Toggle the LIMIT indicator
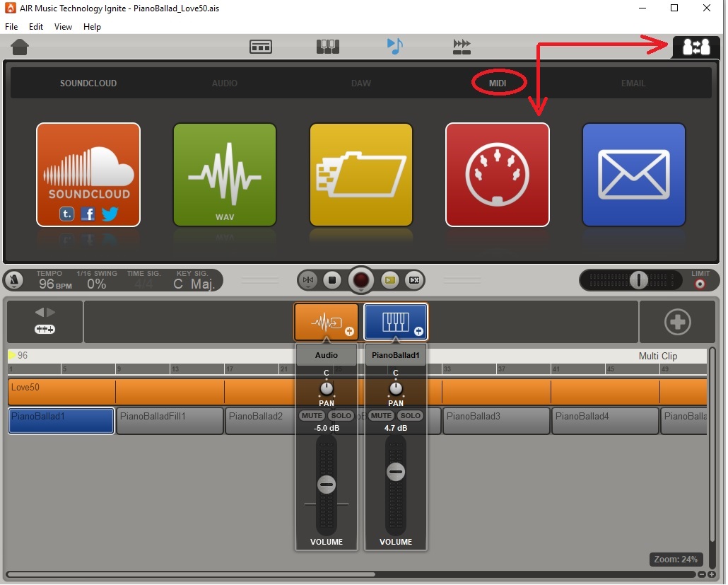Image resolution: width=728 pixels, height=585 pixels. coord(700,284)
